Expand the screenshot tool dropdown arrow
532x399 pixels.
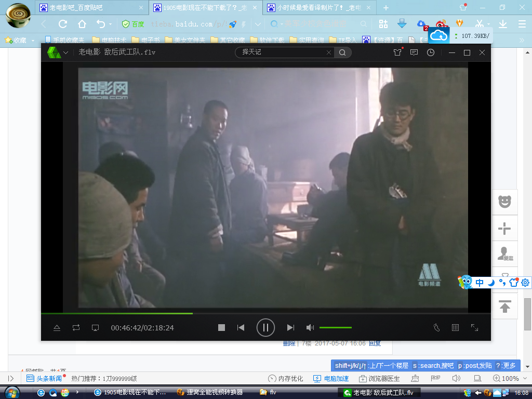click(x=488, y=24)
